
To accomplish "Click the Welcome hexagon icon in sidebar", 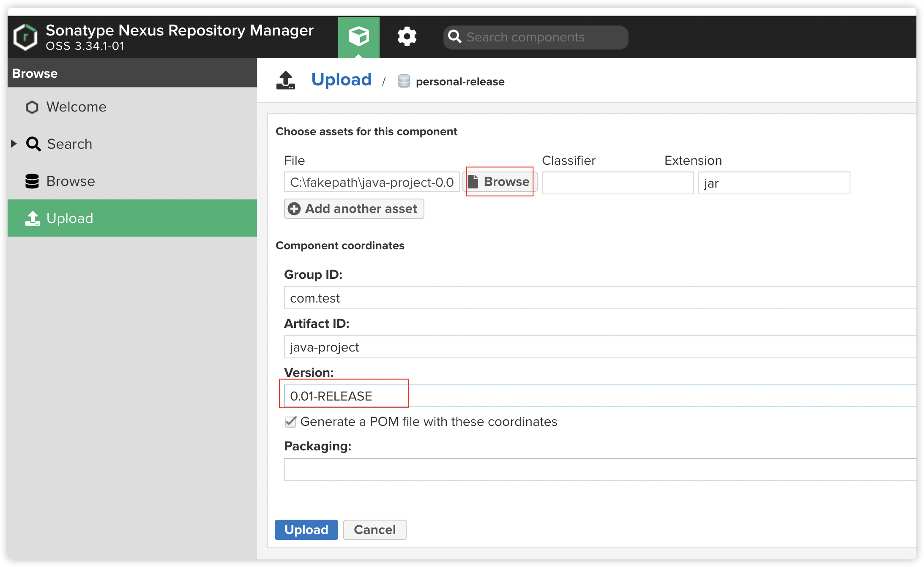I will (x=32, y=107).
